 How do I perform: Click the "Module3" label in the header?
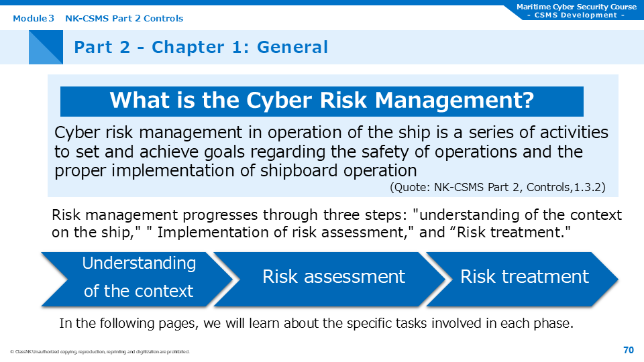point(34,18)
